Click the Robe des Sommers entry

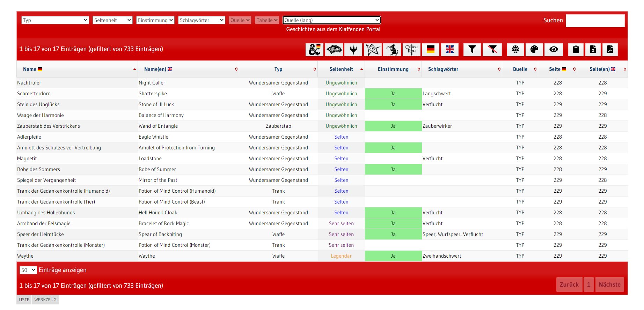(38, 169)
